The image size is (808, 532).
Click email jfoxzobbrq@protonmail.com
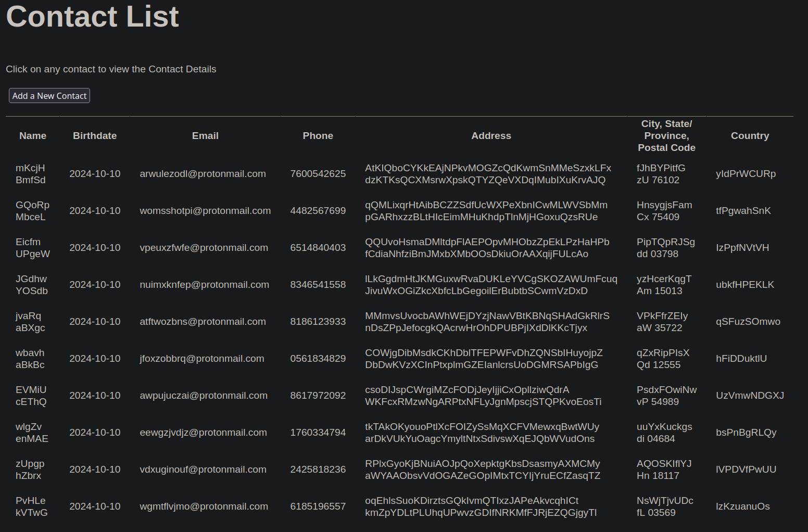point(201,359)
